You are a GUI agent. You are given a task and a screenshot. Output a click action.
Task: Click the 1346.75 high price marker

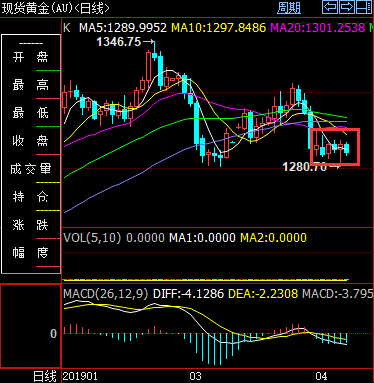(x=119, y=42)
